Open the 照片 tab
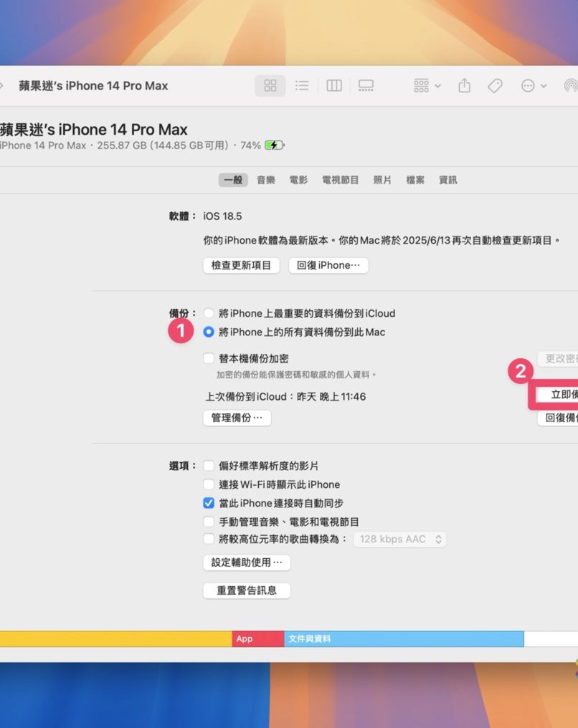This screenshot has width=578, height=728. pos(382,180)
